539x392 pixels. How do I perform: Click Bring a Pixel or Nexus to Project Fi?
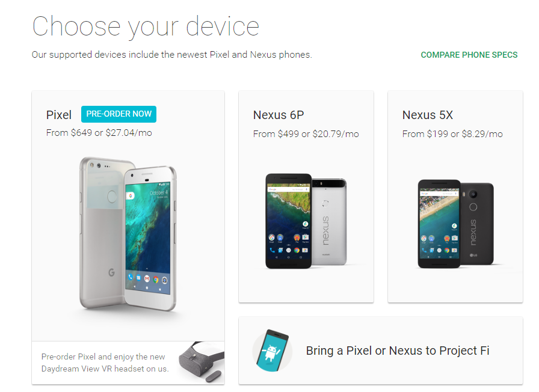coord(398,351)
